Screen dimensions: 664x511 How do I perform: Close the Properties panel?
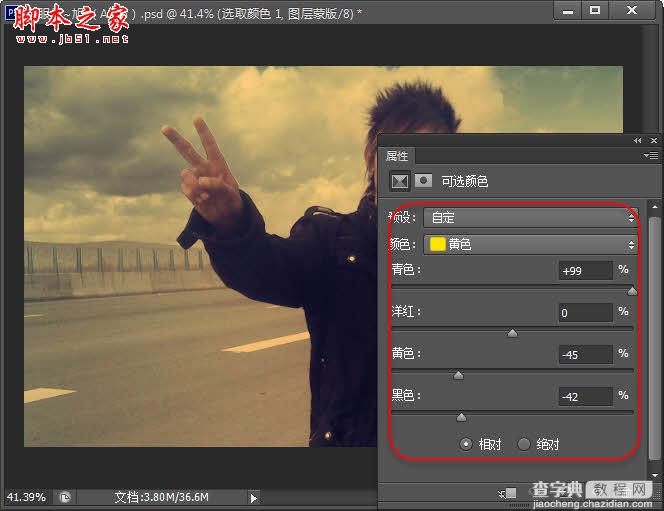pyautogui.click(x=654, y=141)
